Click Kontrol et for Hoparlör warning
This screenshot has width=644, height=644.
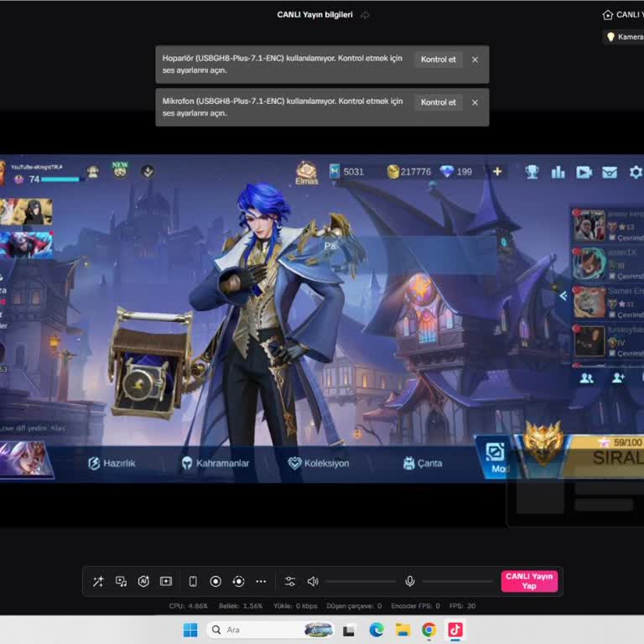439,60
